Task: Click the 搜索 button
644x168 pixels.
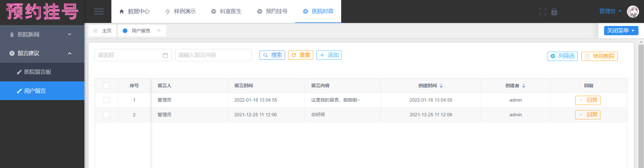Action: (x=272, y=55)
